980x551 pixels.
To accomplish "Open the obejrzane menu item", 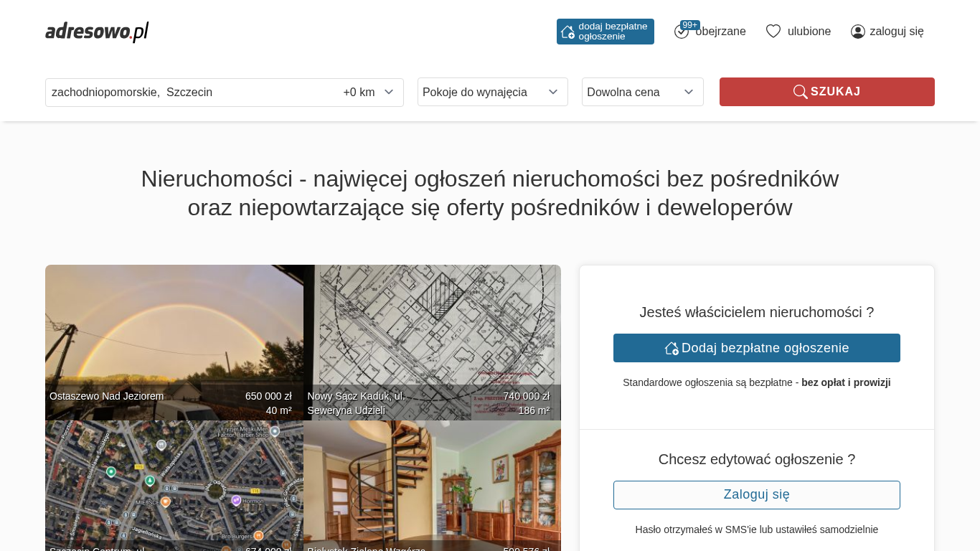I will click(x=720, y=32).
